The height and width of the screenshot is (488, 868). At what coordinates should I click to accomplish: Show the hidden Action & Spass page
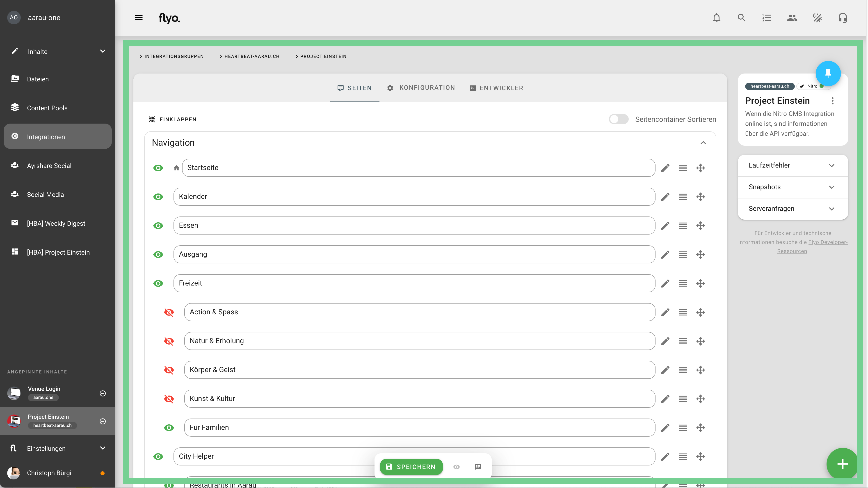point(169,312)
